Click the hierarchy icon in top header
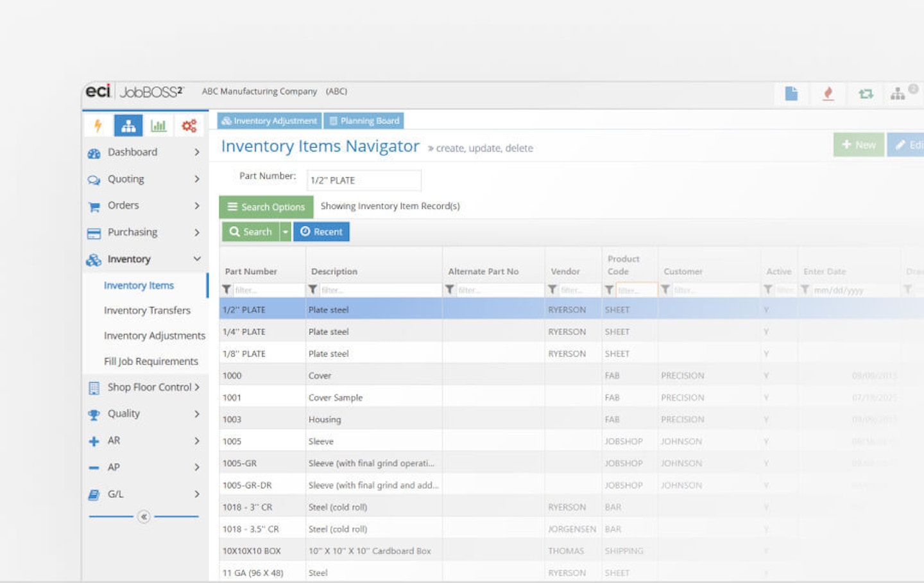 click(898, 94)
